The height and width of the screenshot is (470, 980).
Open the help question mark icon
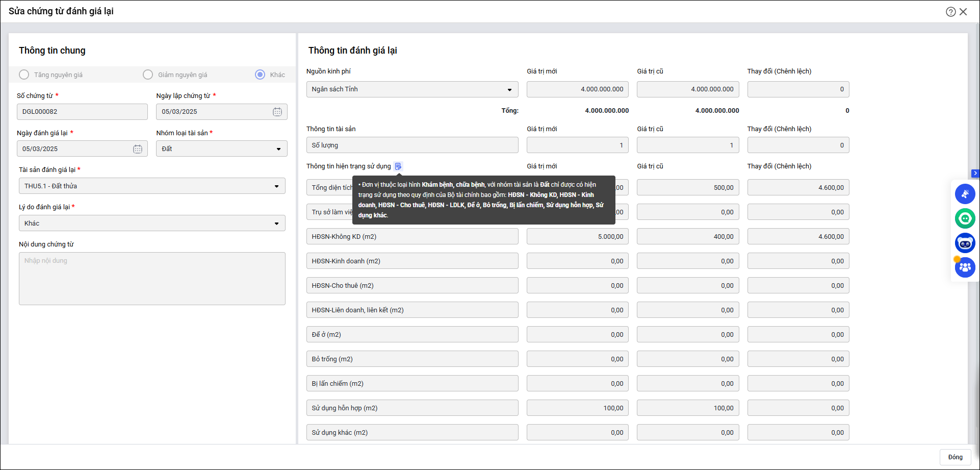pyautogui.click(x=950, y=12)
